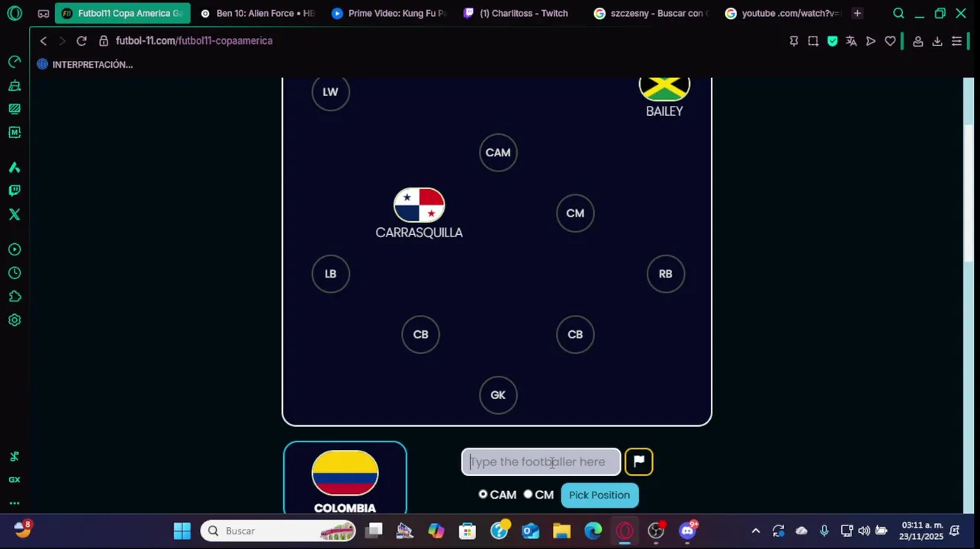Switch to the Charlitoss - Twitch tab
980x549 pixels.
pos(521,13)
